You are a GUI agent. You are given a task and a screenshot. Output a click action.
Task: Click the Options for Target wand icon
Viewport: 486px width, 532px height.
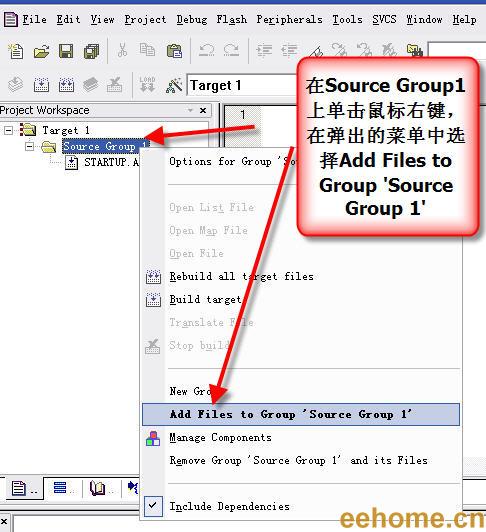(174, 85)
